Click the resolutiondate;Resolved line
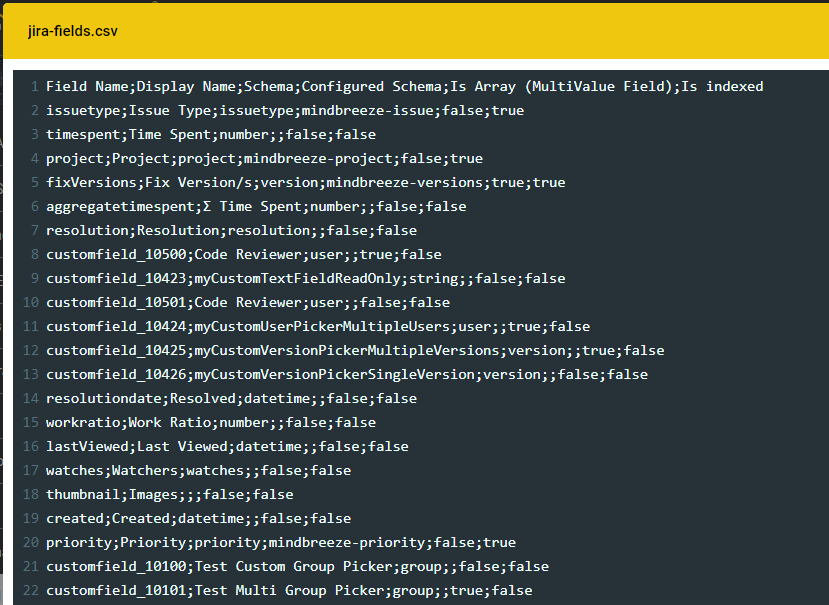The height and width of the screenshot is (605, 829). [231, 399]
